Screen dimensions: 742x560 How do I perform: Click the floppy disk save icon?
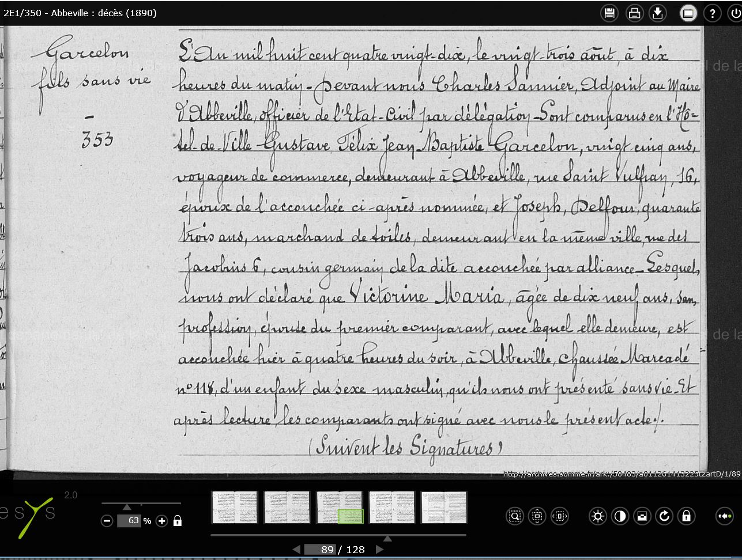pos(609,13)
